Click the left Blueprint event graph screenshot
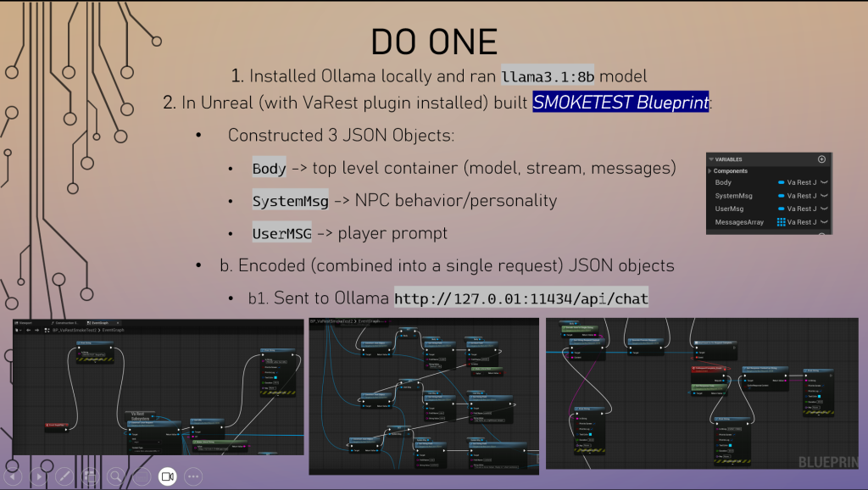This screenshot has width=868, height=490. point(158,387)
